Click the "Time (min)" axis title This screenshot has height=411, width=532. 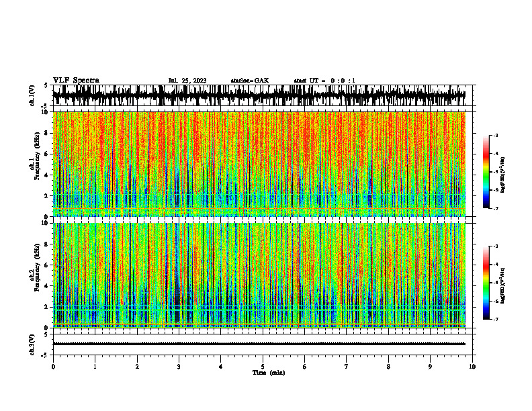tap(269, 373)
